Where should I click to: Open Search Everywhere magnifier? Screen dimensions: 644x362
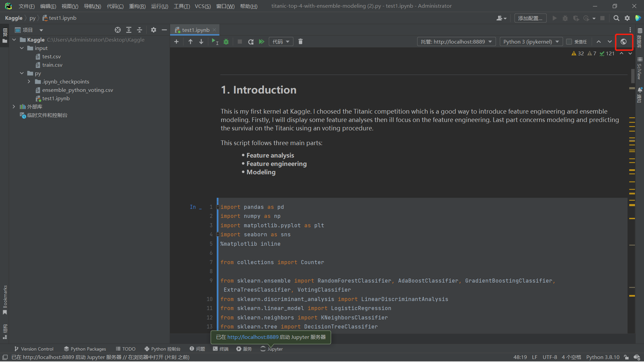(616, 18)
